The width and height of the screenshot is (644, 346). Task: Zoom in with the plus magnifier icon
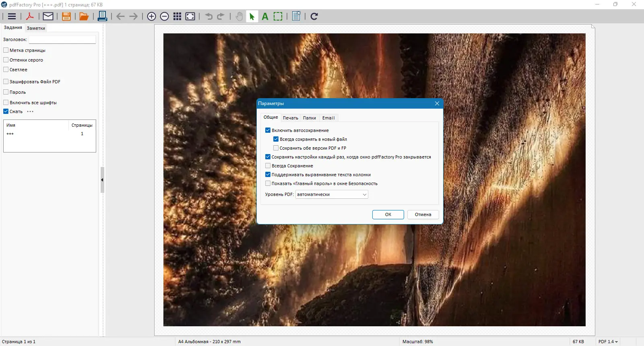(x=152, y=16)
